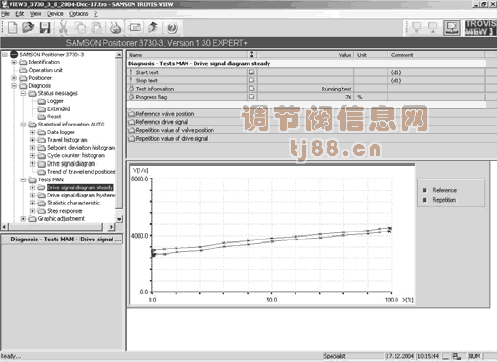497x362 pixels.
Task: Click the upload arrow toolbar icon
Action: [153, 28]
